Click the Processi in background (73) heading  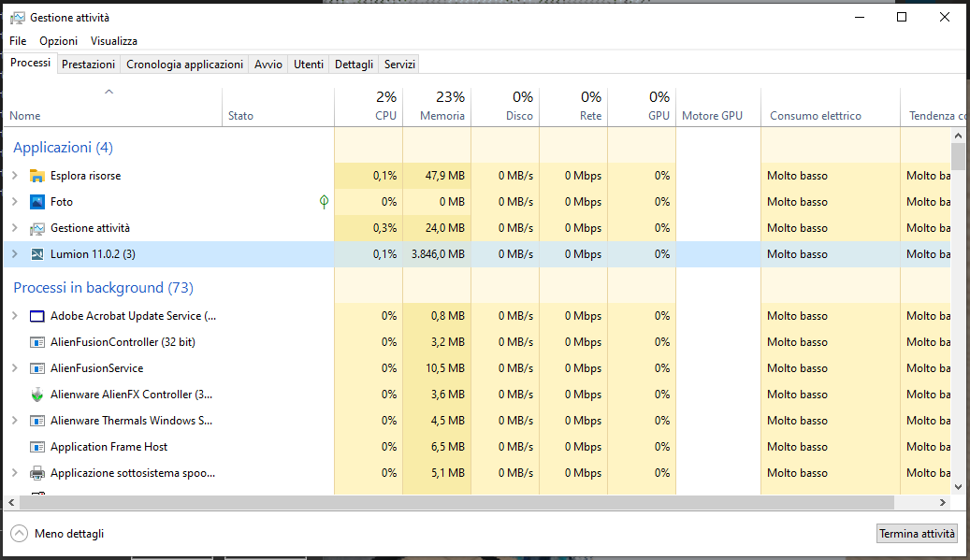click(103, 287)
